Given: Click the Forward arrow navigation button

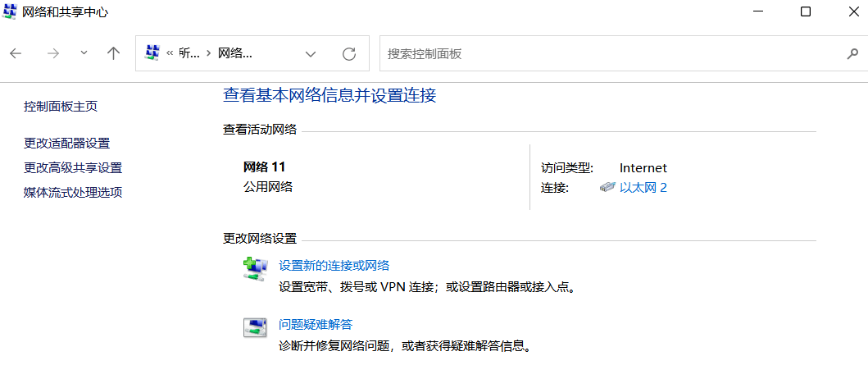Looking at the screenshot, I should coord(53,53).
